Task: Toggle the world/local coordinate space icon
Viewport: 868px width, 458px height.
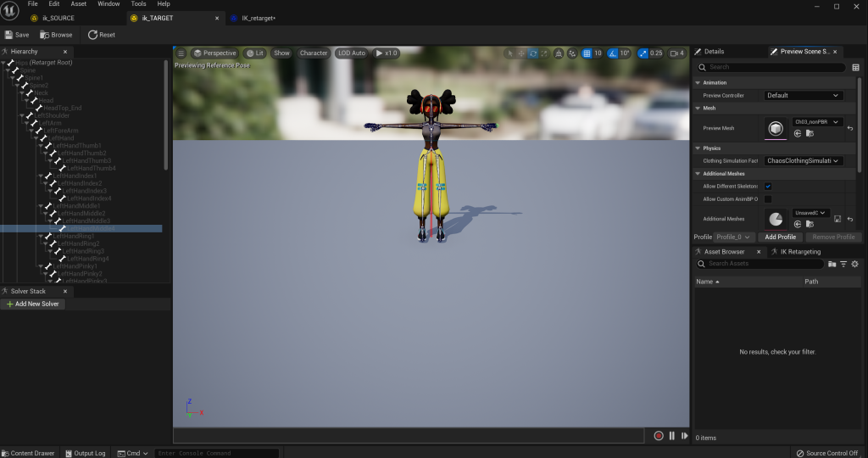Action: click(x=559, y=53)
